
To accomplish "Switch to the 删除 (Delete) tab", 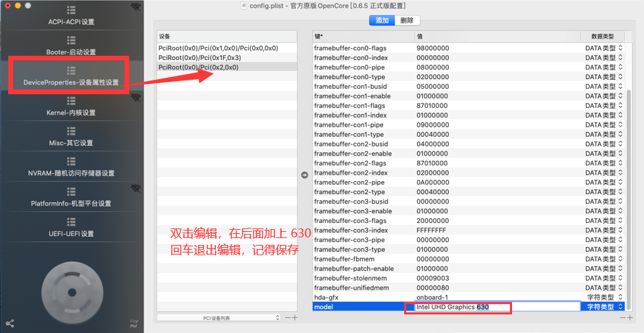I will coord(407,21).
